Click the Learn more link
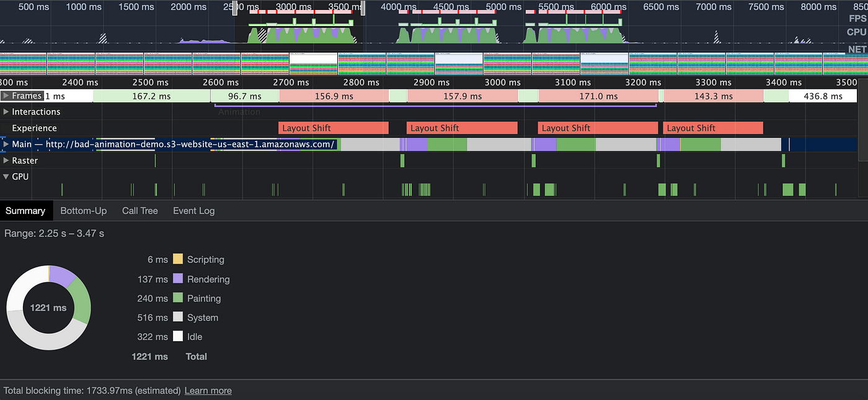 [208, 391]
